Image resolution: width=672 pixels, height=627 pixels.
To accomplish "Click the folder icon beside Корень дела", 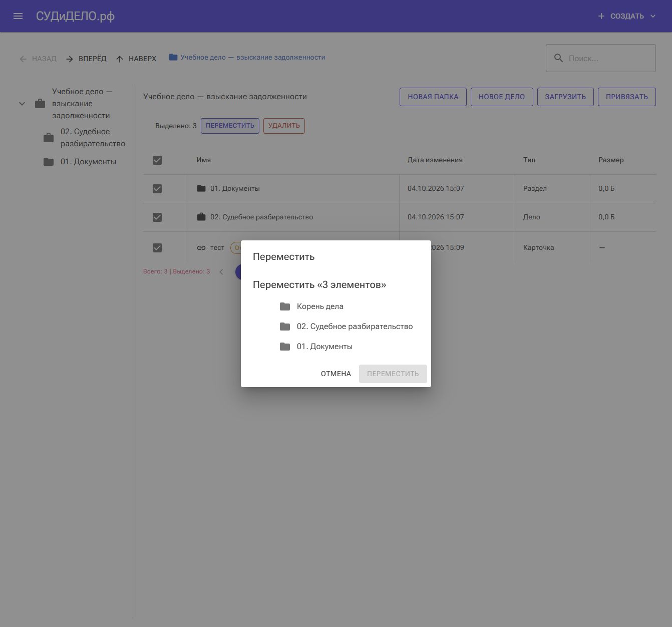I will (285, 306).
